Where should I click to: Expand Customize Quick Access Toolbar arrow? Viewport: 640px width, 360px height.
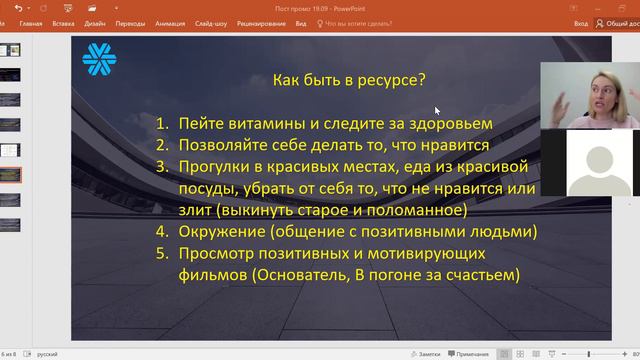tap(116, 8)
